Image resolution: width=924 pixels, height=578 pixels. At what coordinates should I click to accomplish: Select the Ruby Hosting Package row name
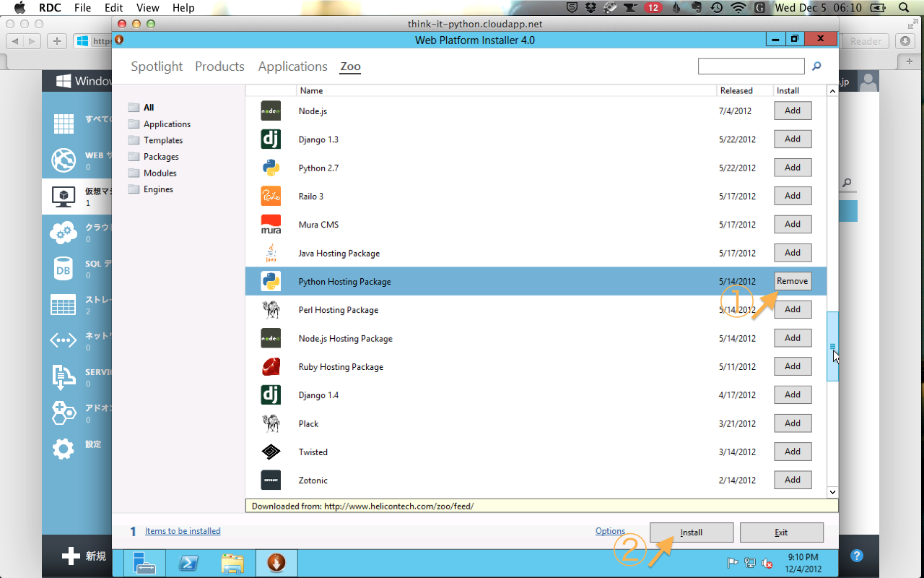(341, 367)
